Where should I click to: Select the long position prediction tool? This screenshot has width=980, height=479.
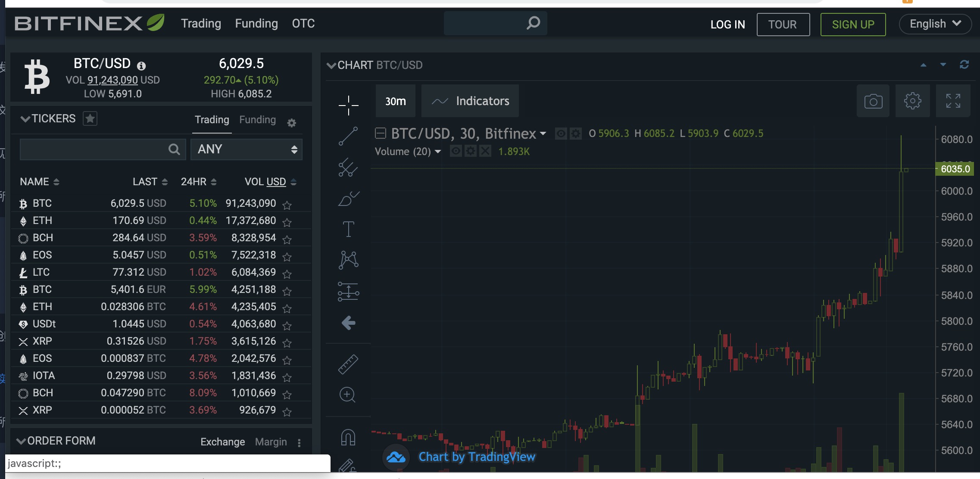coord(348,291)
